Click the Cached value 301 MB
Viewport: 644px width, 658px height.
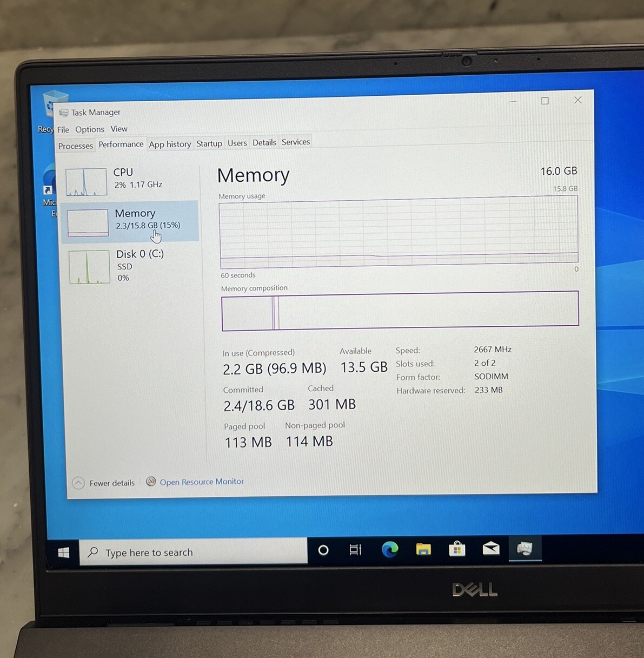[332, 404]
